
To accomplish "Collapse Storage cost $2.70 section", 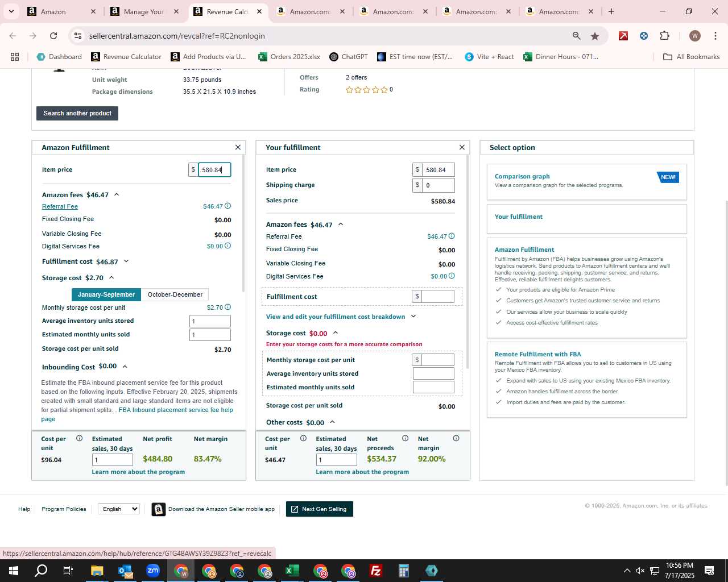I will [111, 278].
